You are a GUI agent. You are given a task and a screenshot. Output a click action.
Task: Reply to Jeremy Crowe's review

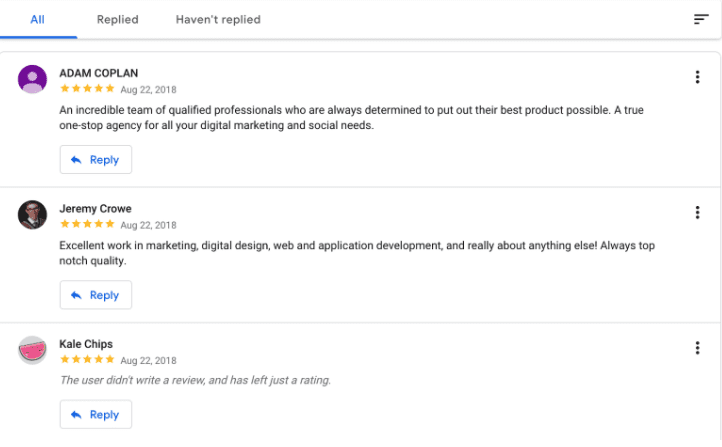96,295
